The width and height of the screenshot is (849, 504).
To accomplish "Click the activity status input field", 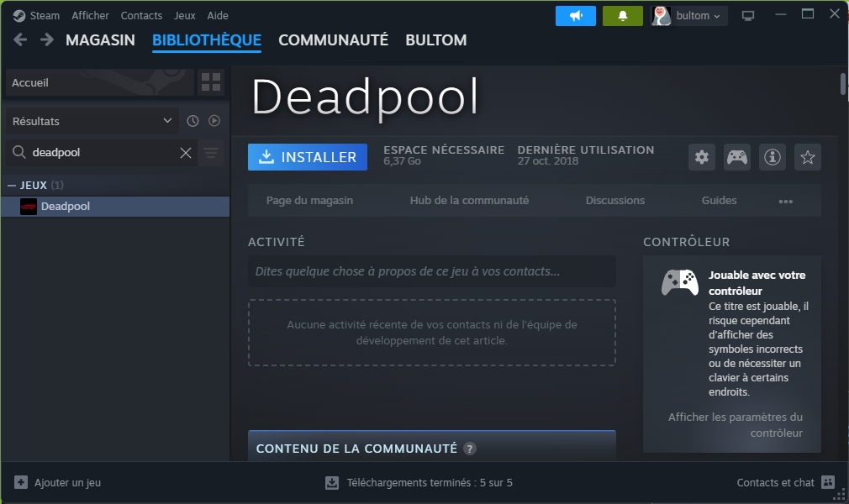I will (x=431, y=271).
